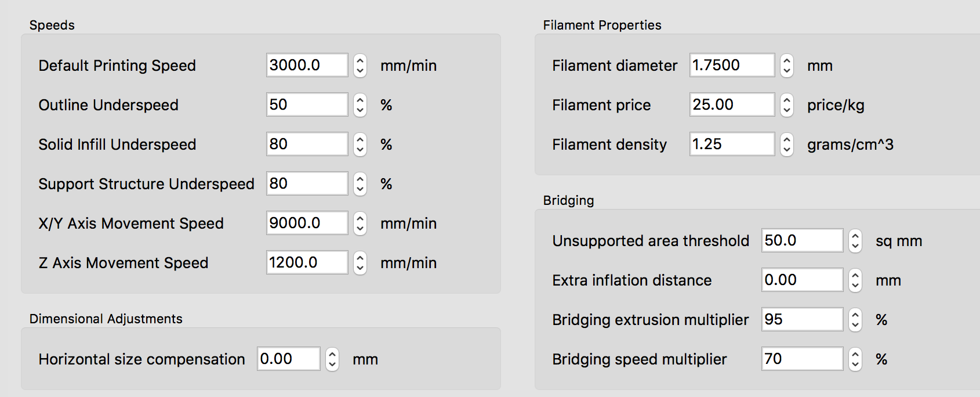Screen dimensions: 980x397
Task: Increase X/Y Axis Movement Speed stepper up
Action: tap(360, 218)
